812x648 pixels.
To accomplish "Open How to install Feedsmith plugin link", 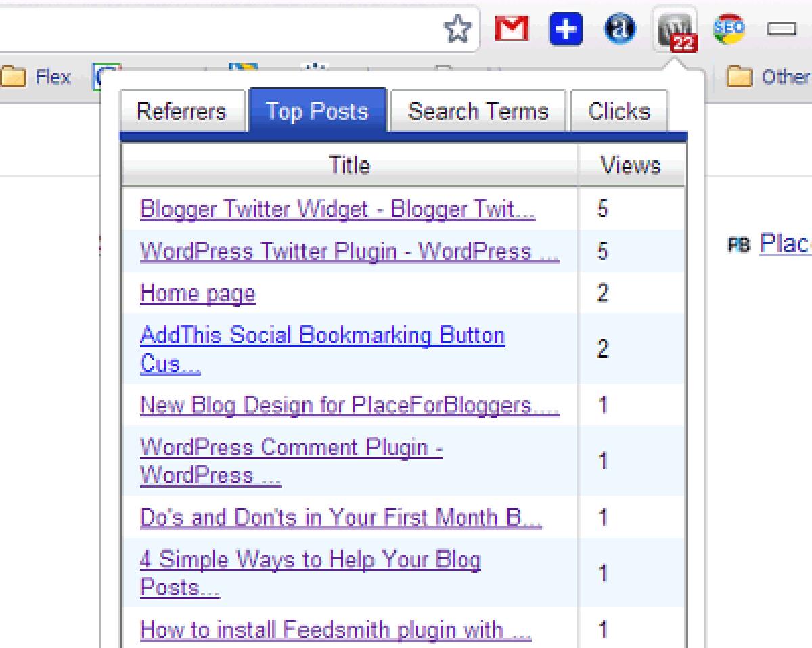I will point(336,630).
